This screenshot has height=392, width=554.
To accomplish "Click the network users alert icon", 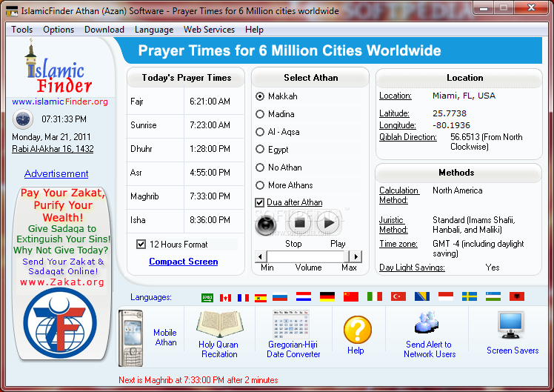I will (427, 322).
